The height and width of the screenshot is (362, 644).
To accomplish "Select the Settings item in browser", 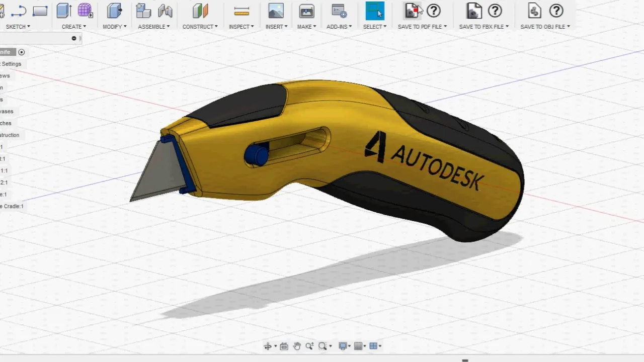I will (x=11, y=64).
